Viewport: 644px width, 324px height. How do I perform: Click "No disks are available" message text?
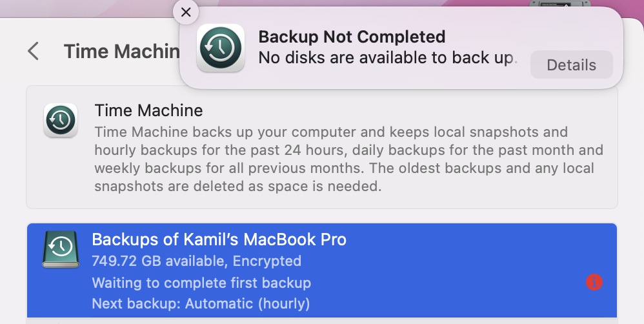click(387, 57)
